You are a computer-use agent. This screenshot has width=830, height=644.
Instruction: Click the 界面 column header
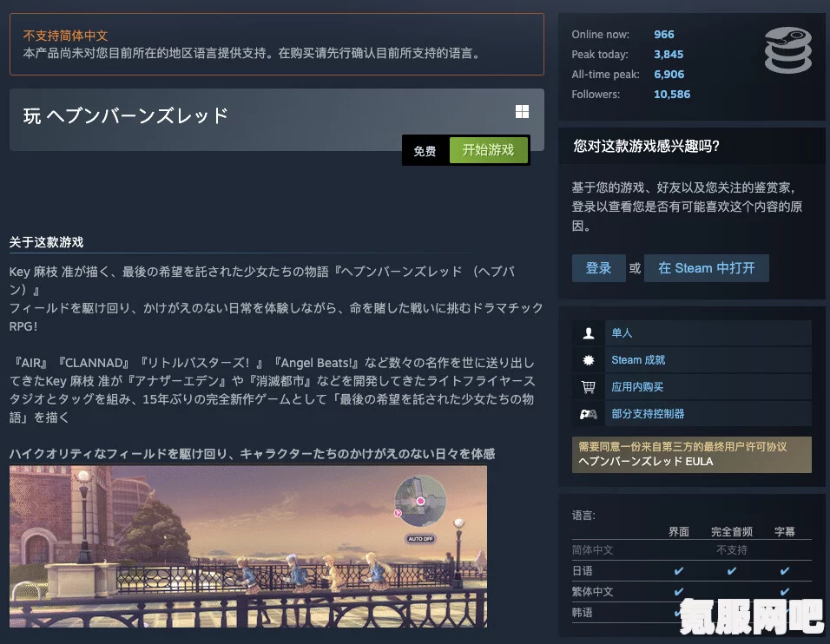679,531
